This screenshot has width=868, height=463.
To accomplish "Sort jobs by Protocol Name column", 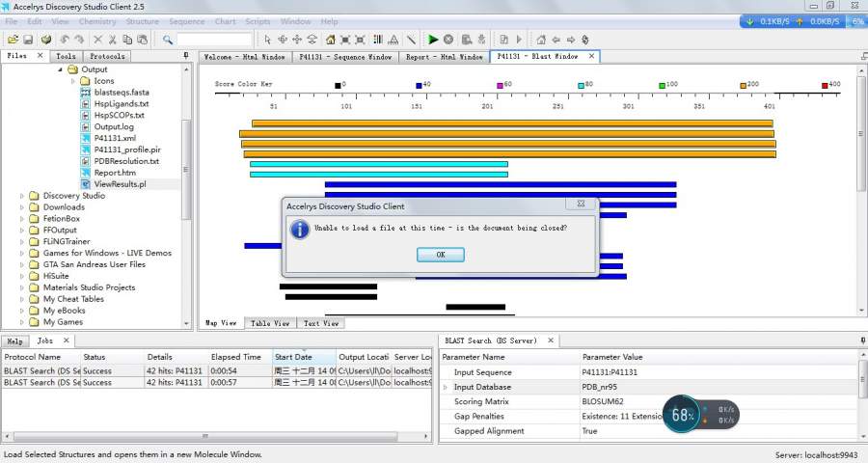I will tap(41, 357).
